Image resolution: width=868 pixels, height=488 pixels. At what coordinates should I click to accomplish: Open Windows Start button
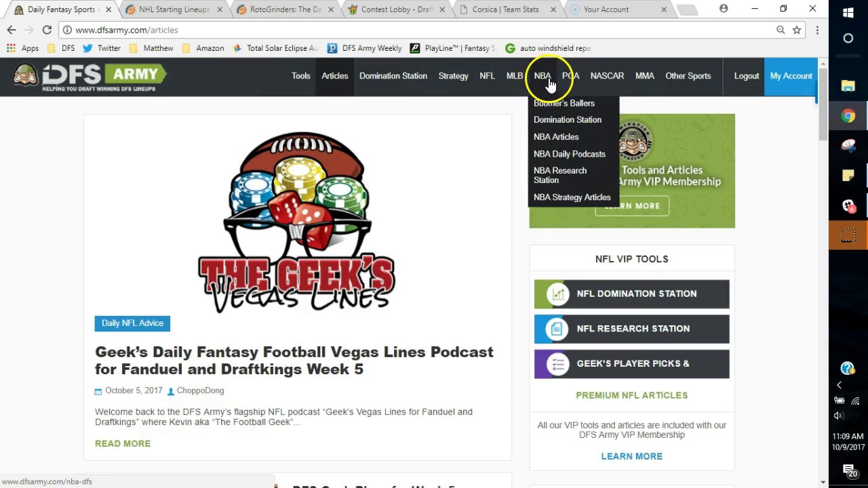click(x=848, y=14)
